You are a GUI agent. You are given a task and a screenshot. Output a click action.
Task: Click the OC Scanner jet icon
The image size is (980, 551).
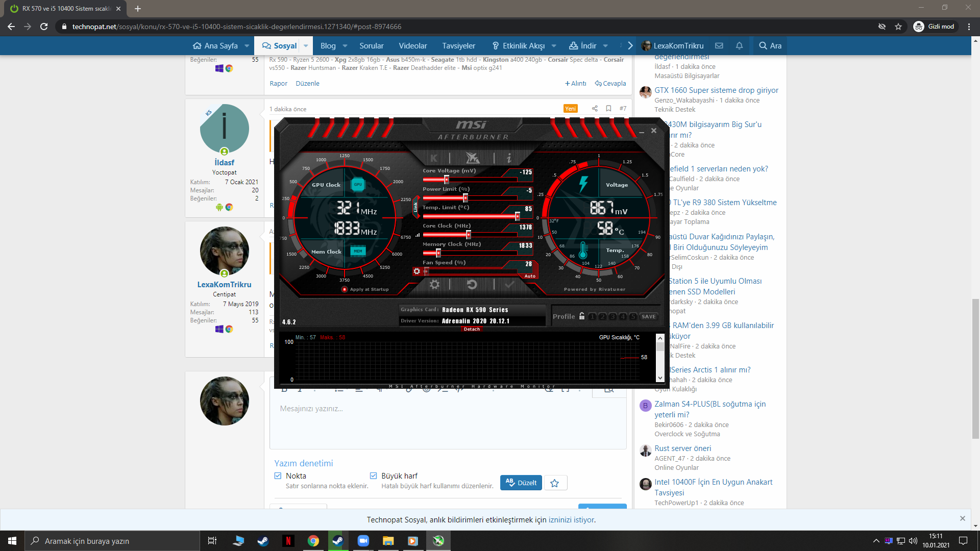coord(472,158)
